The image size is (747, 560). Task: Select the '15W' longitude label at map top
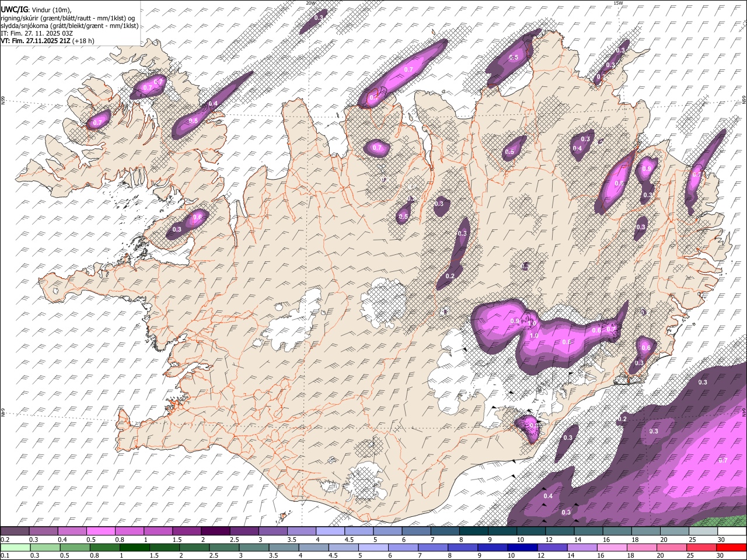click(x=618, y=3)
